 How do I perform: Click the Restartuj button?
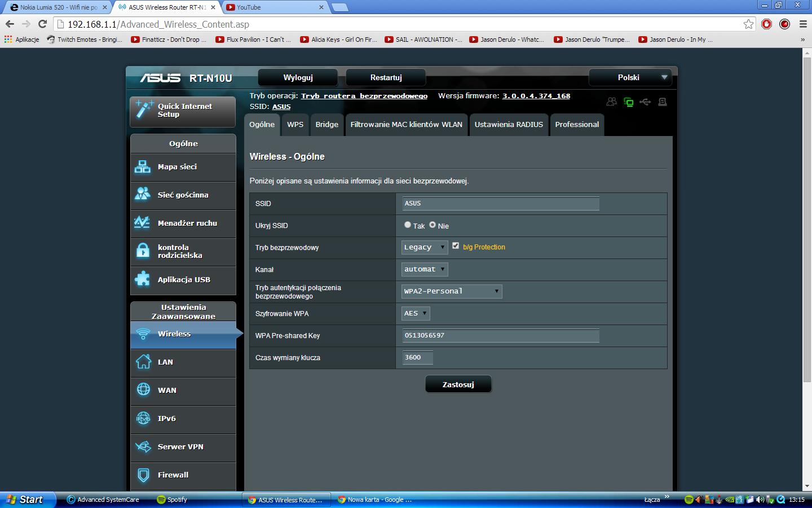[x=386, y=77]
